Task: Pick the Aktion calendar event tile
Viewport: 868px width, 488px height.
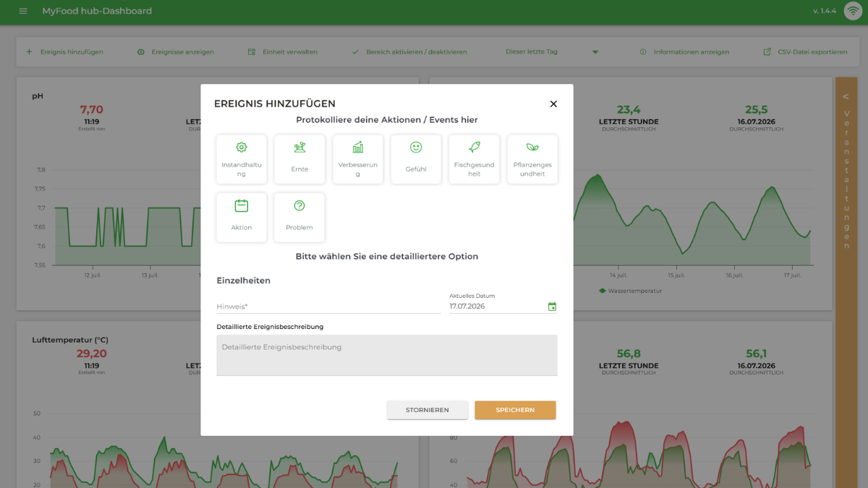Action: pos(242,217)
